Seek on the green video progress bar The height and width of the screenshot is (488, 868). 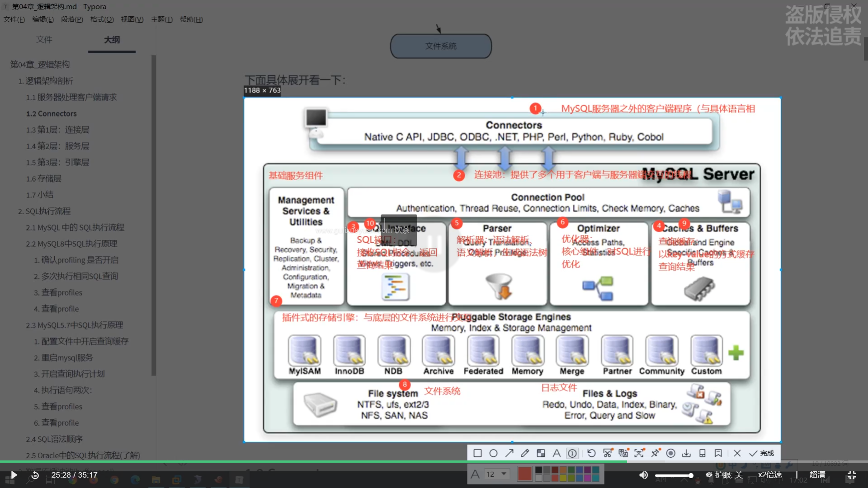pos(314,461)
